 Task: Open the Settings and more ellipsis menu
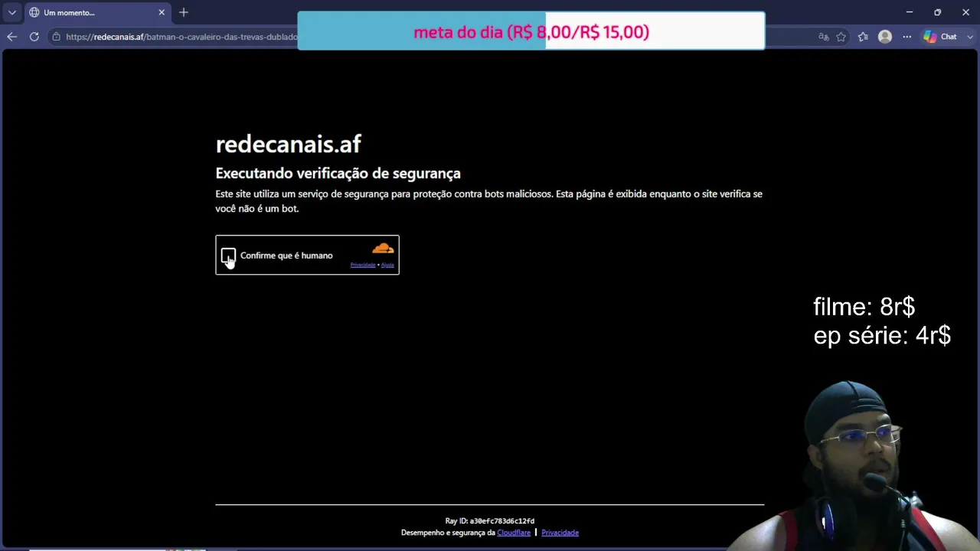click(x=906, y=37)
